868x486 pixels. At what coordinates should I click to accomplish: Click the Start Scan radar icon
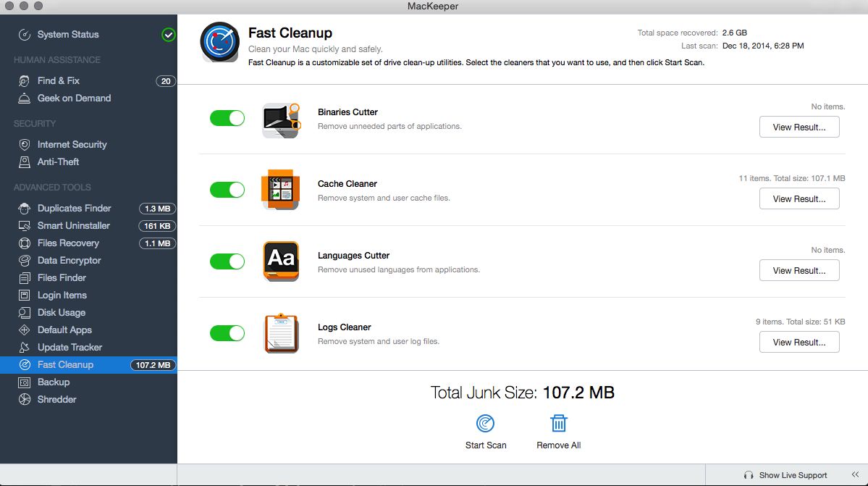486,424
